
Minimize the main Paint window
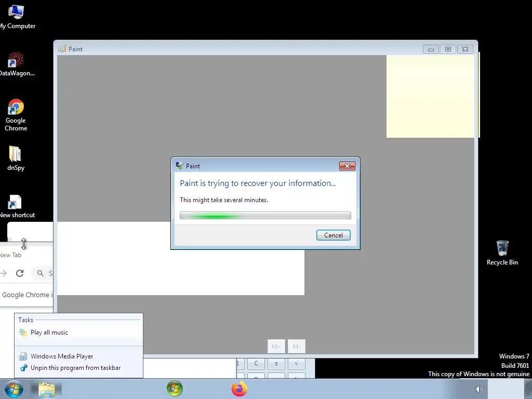(431, 49)
